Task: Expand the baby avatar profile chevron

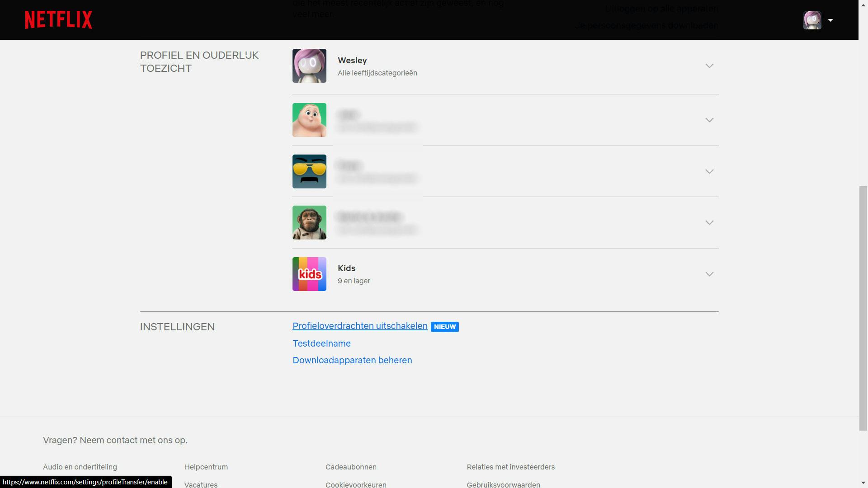Action: pyautogui.click(x=709, y=120)
